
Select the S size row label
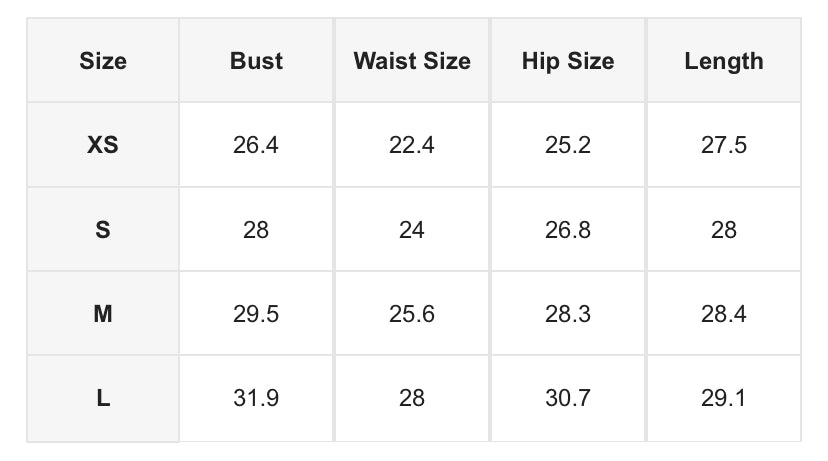[103, 230]
